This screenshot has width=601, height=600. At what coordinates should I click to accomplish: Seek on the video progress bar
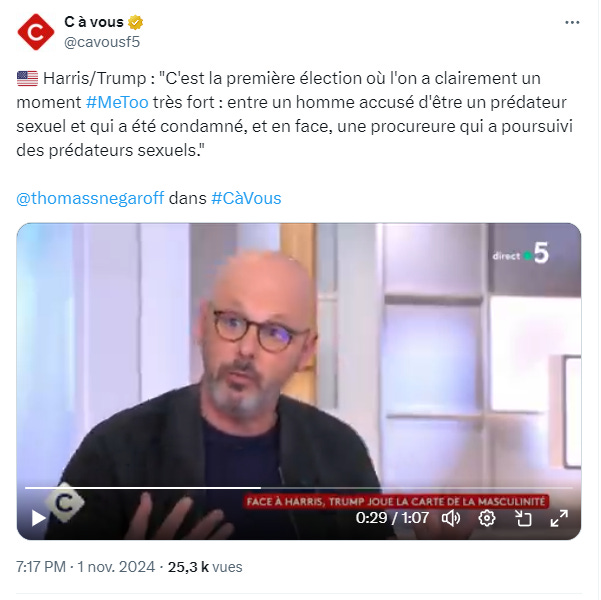(x=299, y=488)
